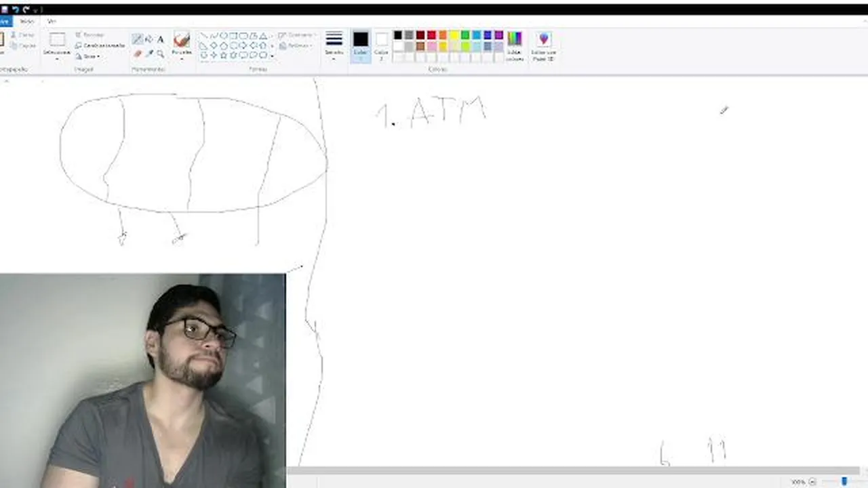Activate the Cor 2 background color box
The width and height of the screenshot is (868, 488).
click(x=382, y=45)
